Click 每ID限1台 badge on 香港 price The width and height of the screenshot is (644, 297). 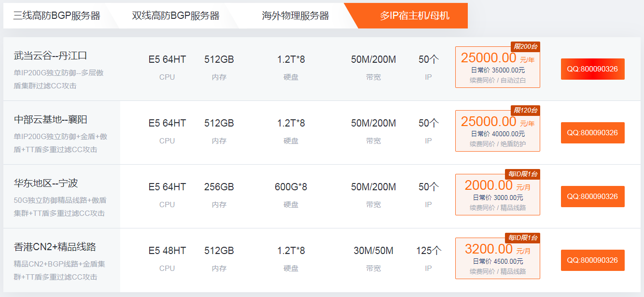pyautogui.click(x=522, y=238)
